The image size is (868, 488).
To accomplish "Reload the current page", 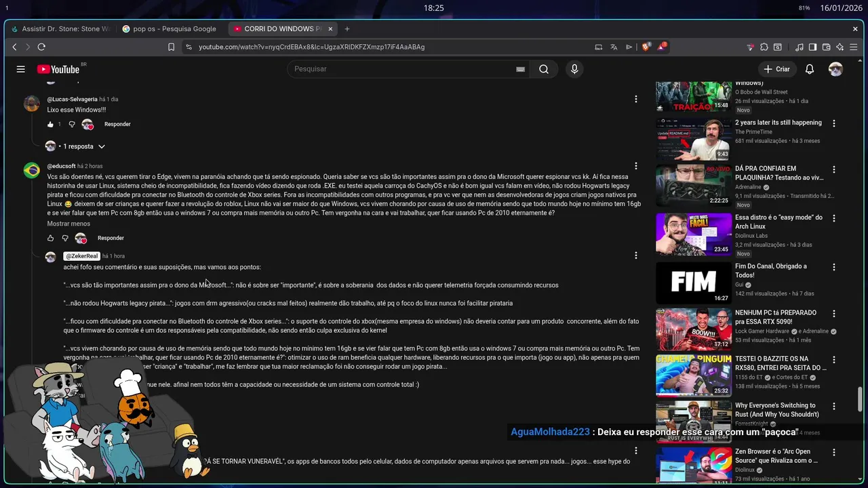I will [41, 47].
